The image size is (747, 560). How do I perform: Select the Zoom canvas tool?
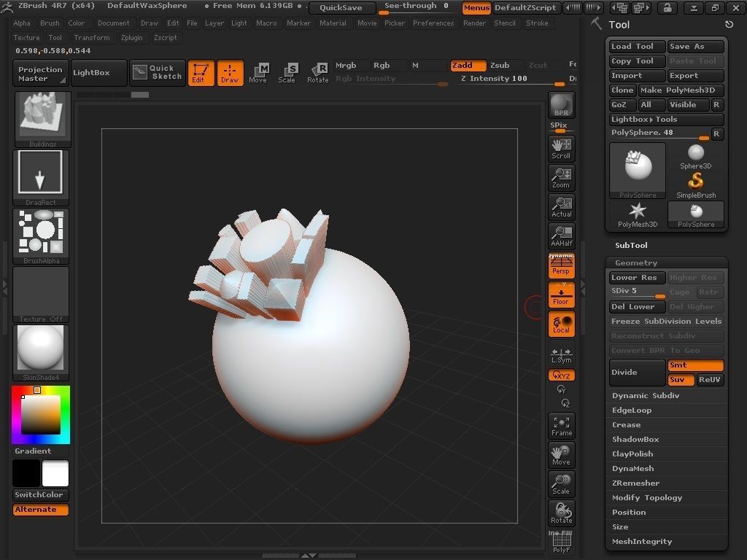click(561, 178)
